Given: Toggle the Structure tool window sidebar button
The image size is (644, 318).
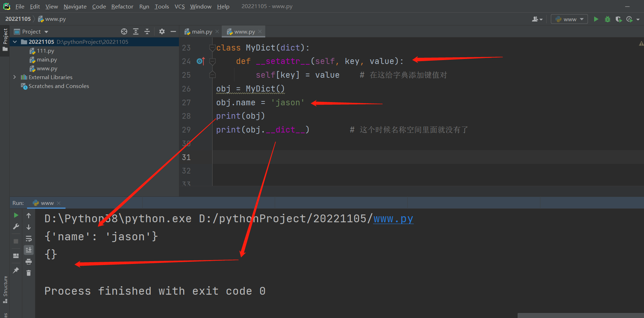Looking at the screenshot, I should 5,289.
